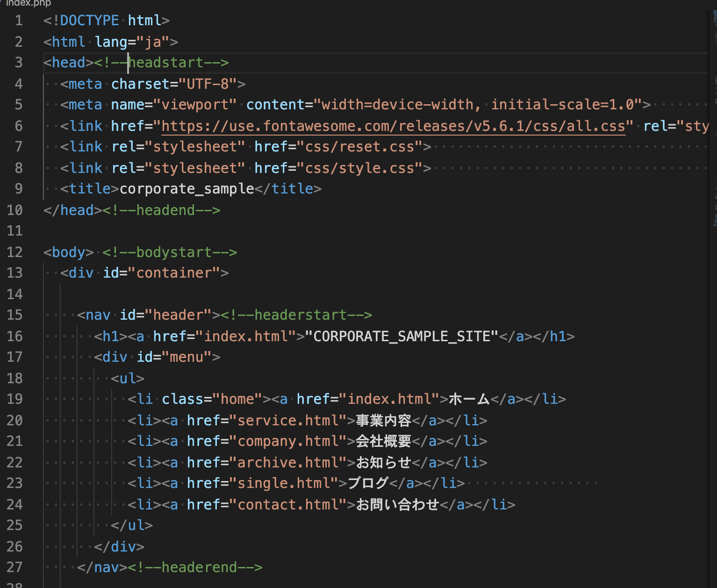Select line number 10 in the gutter
The image size is (717, 588).
point(15,210)
